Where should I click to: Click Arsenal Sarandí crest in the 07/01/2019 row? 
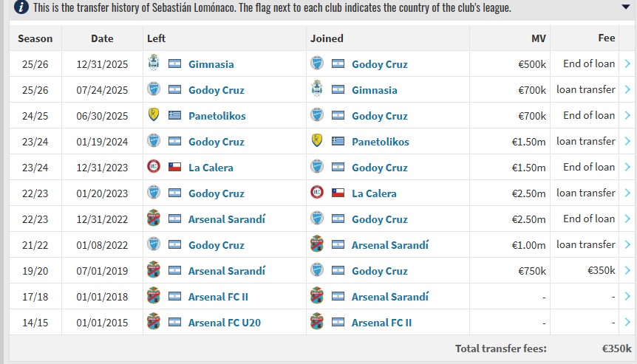[154, 271]
